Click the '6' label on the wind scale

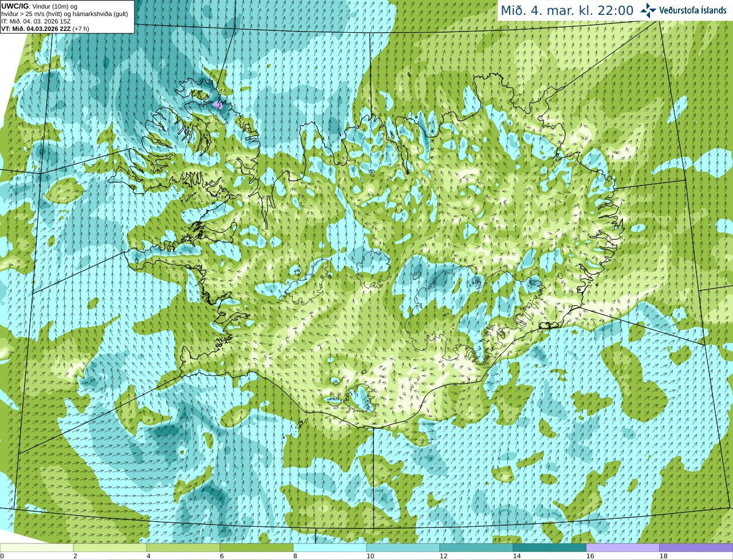tap(222, 556)
